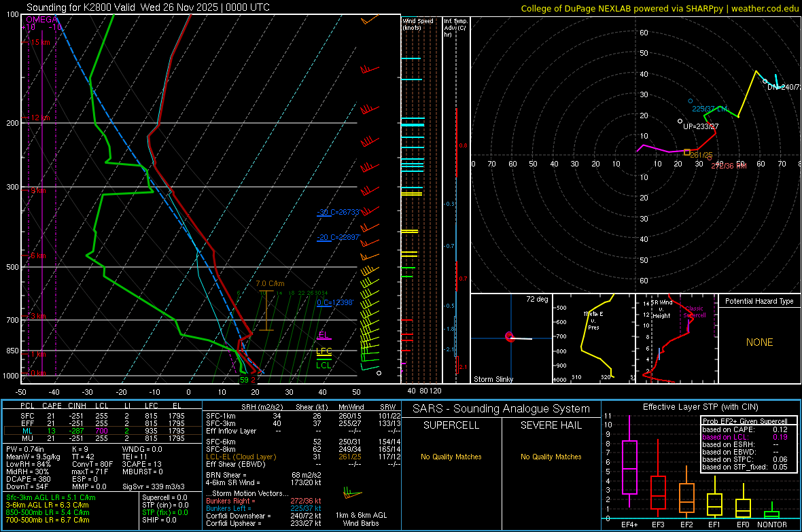Image resolution: width=802 pixels, height=532 pixels.
Task: Click the yellow NONE hazard type
Action: pos(759,342)
